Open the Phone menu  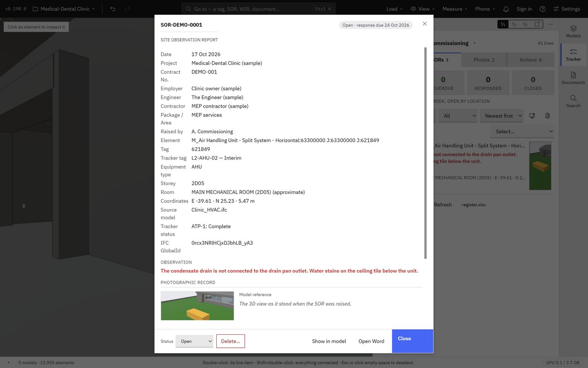pos(485,9)
